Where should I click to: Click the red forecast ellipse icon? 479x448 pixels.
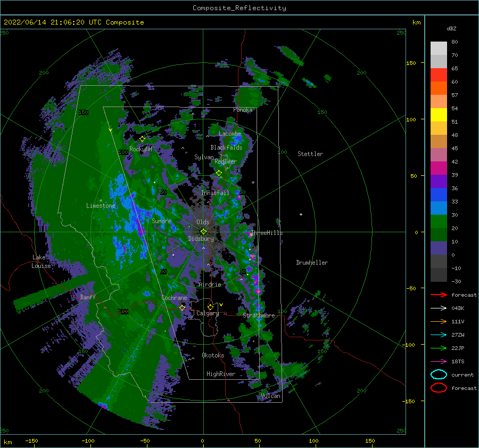(x=439, y=388)
